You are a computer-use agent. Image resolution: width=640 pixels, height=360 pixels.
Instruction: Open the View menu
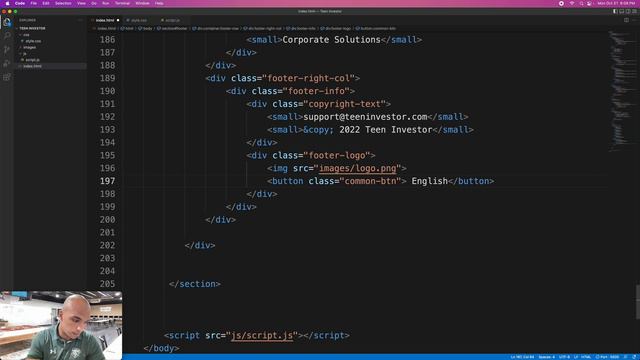[x=82, y=3]
